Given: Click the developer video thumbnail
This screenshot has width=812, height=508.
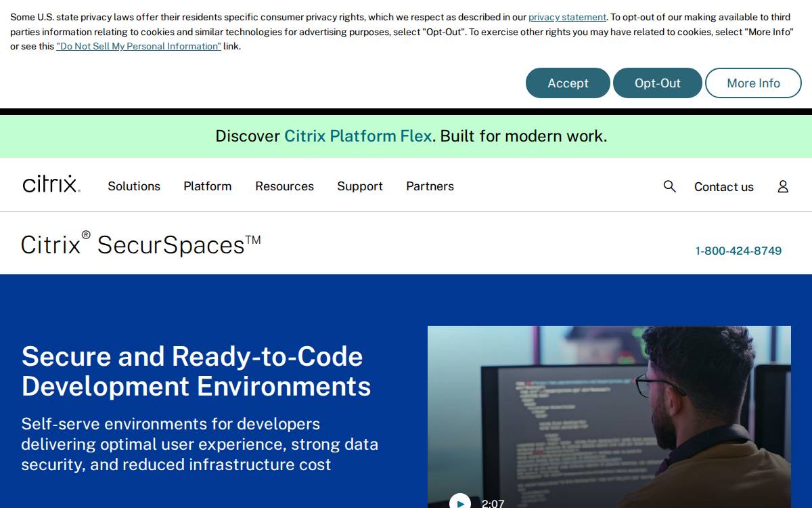Looking at the screenshot, I should coord(609,417).
